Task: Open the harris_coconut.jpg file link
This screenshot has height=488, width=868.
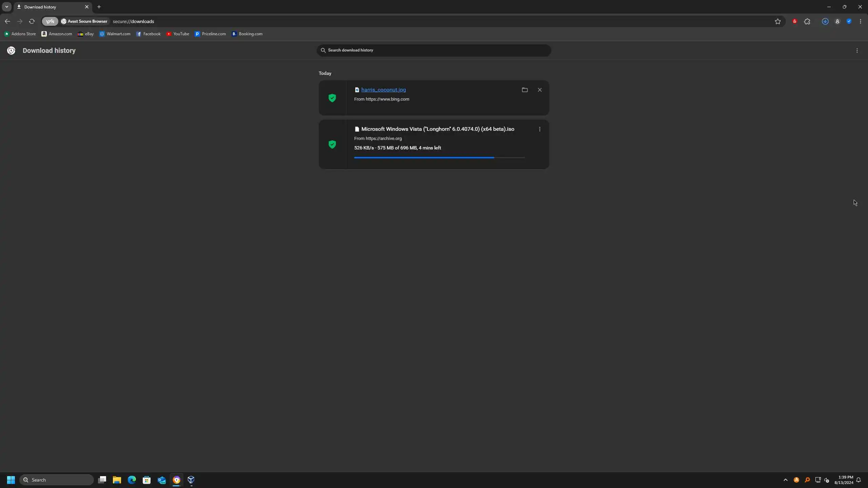Action: click(x=383, y=90)
